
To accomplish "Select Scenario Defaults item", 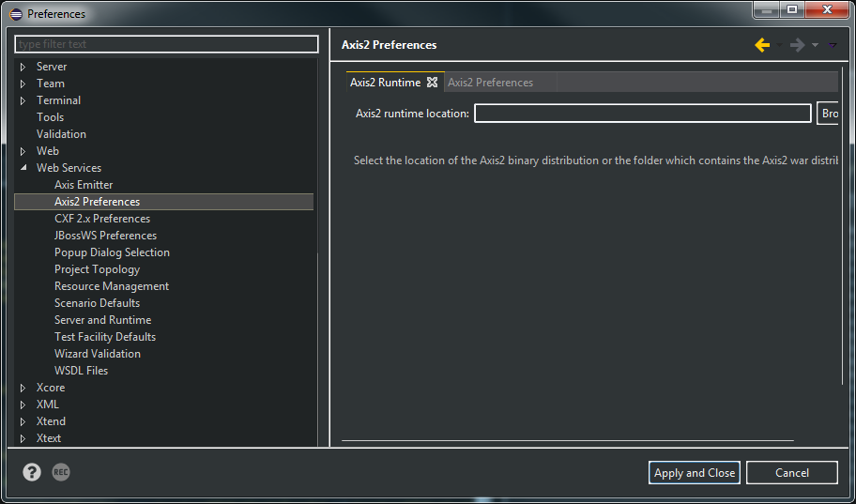I will (98, 303).
